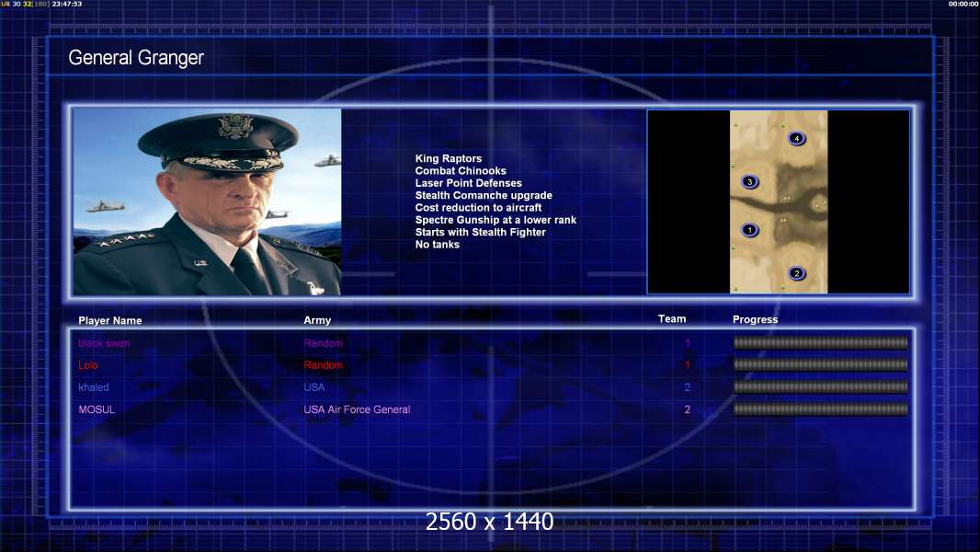The image size is (980, 552).
Task: Click the clock display in top-left corner
Action: pyautogui.click(x=67, y=4)
